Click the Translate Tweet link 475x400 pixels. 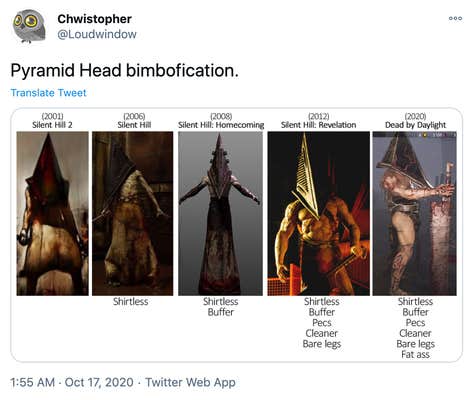pos(49,93)
